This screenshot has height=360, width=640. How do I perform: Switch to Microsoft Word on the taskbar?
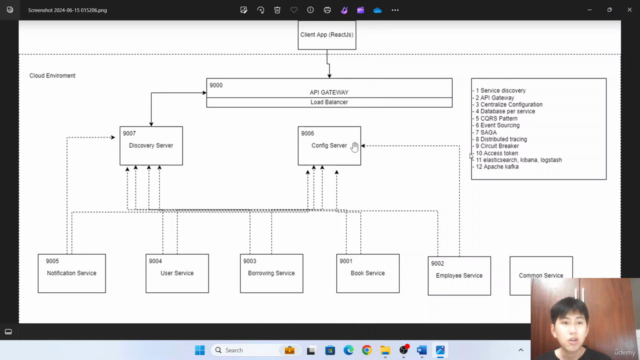tap(422, 350)
